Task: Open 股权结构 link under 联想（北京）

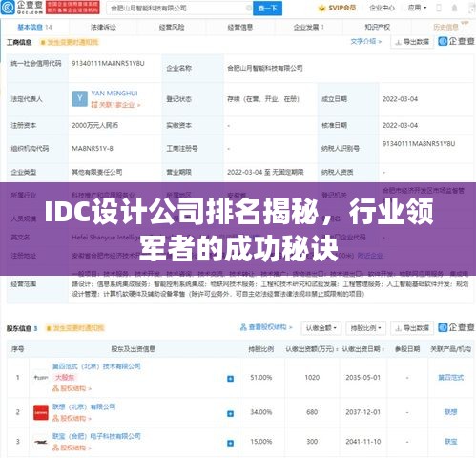Action: (72, 418)
